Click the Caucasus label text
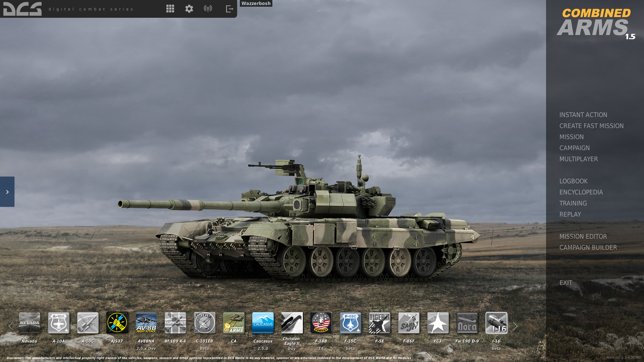 point(263,341)
